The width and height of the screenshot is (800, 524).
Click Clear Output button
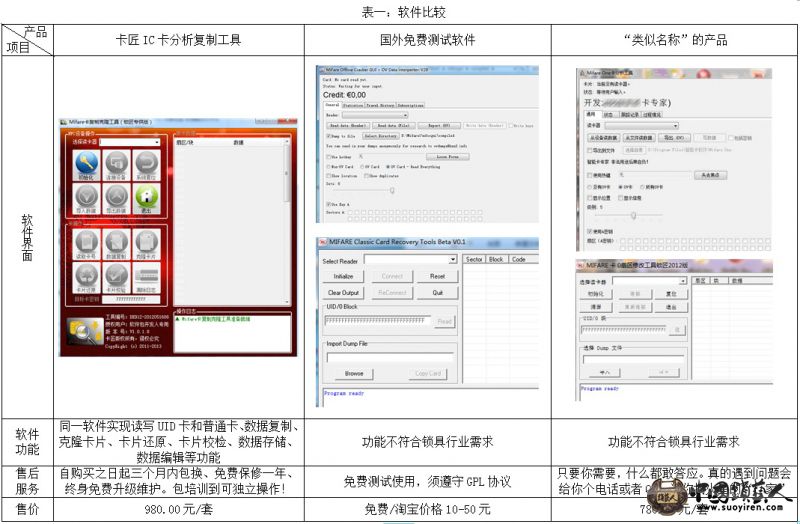pyautogui.click(x=343, y=293)
